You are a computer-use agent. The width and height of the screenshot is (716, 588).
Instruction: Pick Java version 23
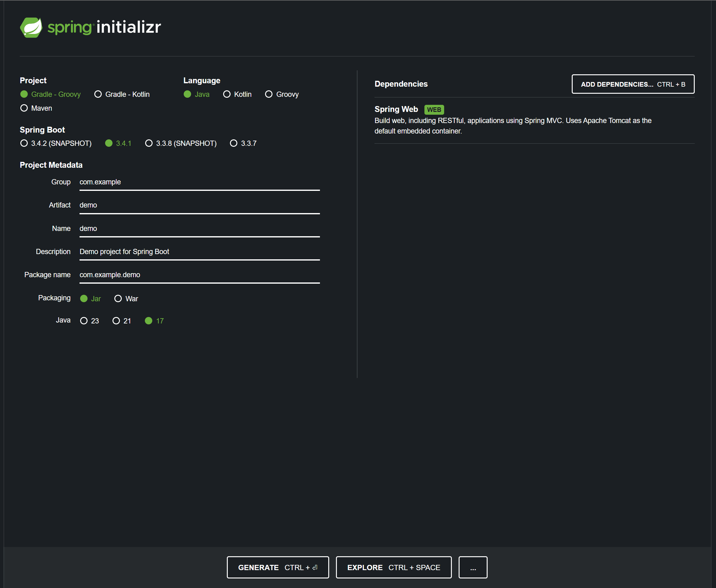pos(89,321)
